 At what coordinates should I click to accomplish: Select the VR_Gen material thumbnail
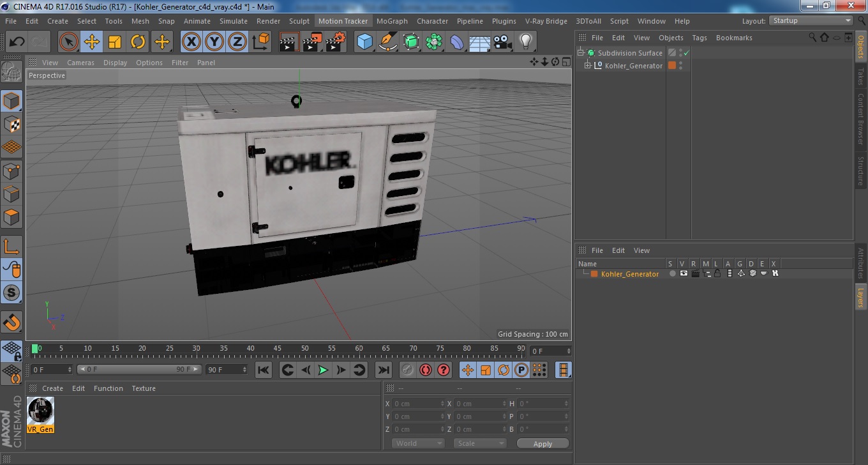click(x=41, y=411)
